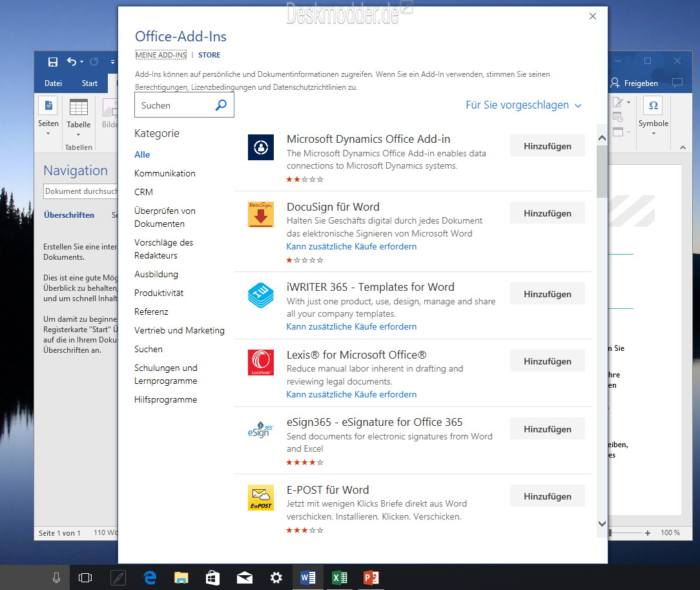Screen dimensions: 700x590
Task: Open the Datei ribbon tab
Action: coord(53,83)
